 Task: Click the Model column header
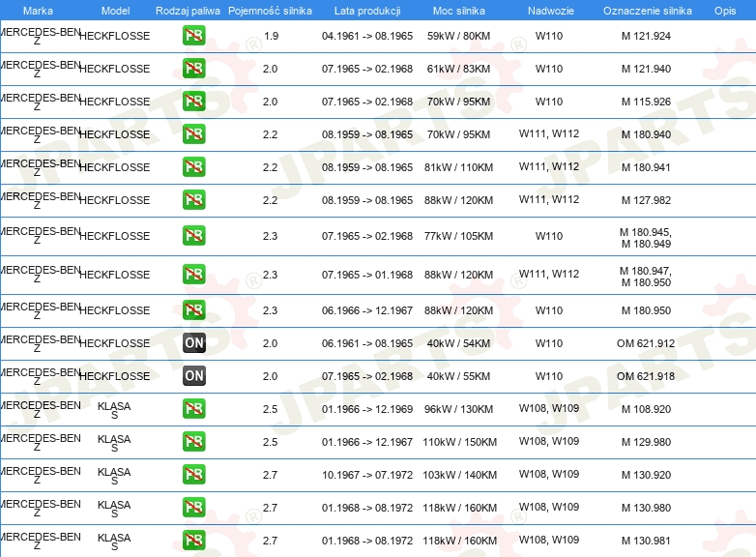pos(115,11)
